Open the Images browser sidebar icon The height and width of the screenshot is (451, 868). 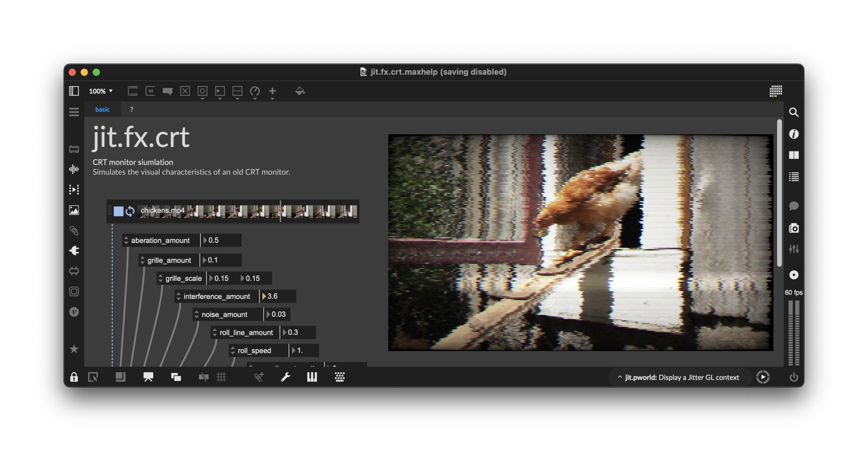(74, 210)
